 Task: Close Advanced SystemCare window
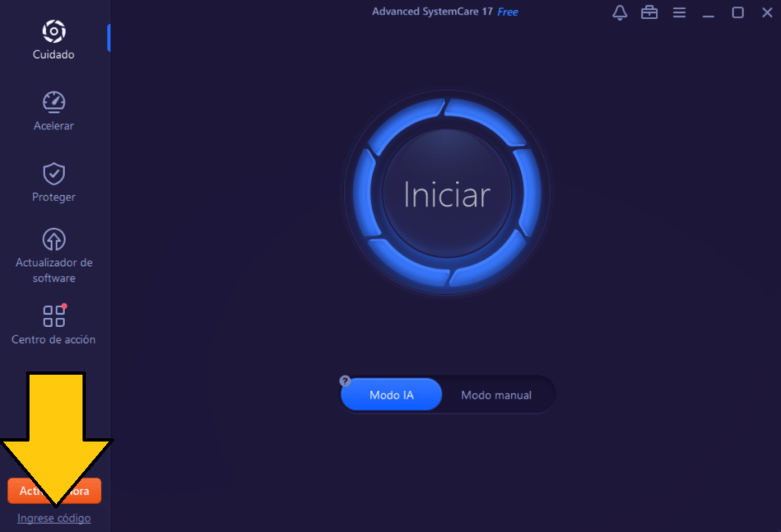[x=767, y=12]
